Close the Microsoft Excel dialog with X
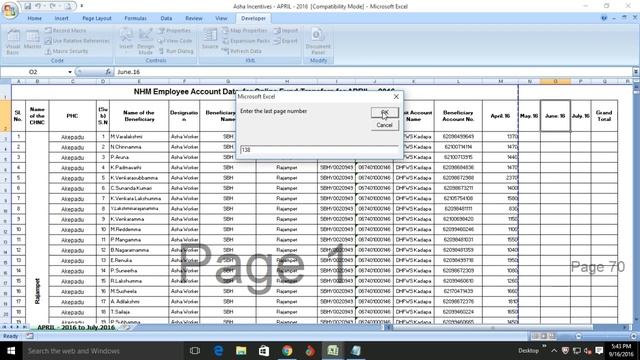This screenshot has height=360, width=640. point(396,97)
